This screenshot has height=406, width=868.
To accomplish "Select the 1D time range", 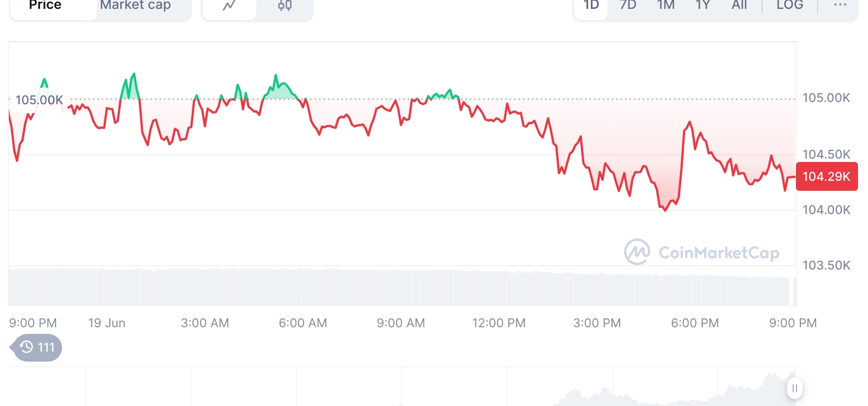I will click(591, 6).
